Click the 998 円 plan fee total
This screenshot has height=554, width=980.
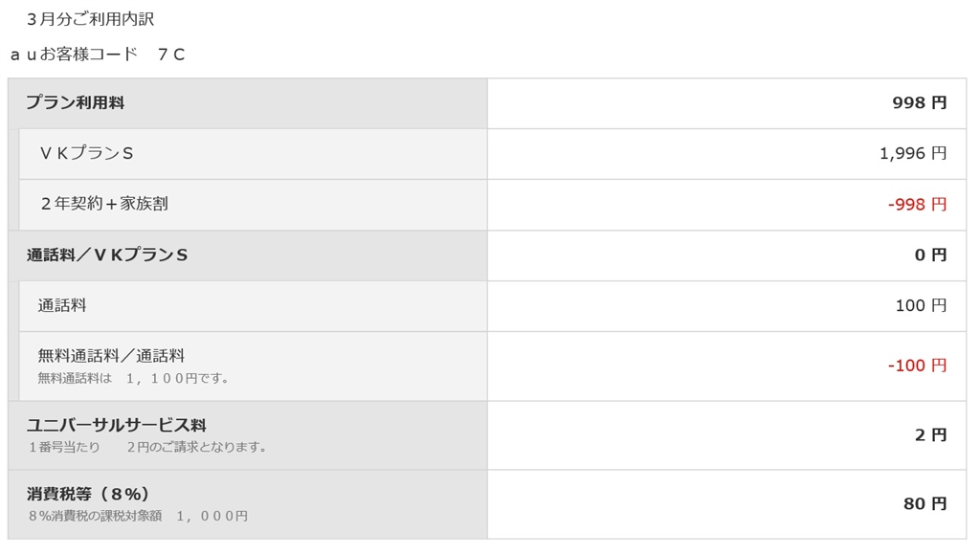pos(919,102)
